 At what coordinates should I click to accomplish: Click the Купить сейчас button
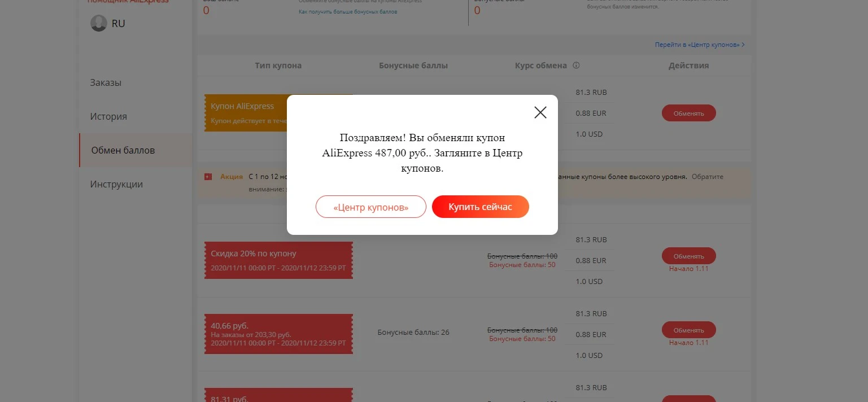tap(481, 207)
